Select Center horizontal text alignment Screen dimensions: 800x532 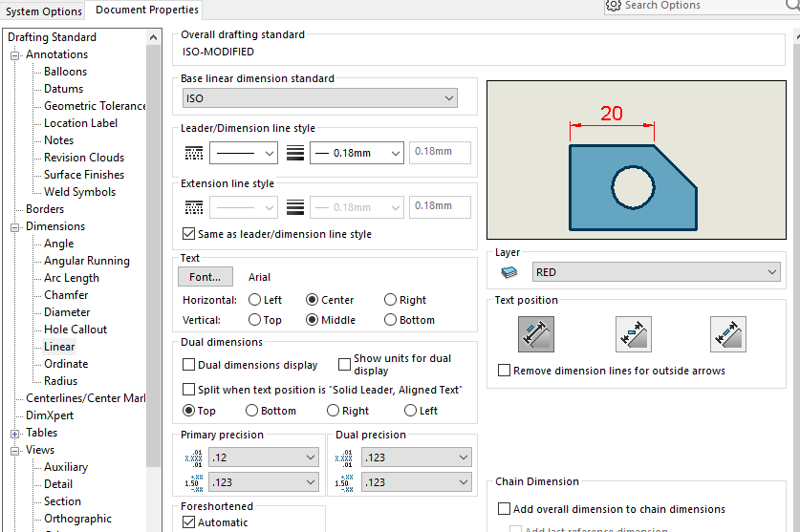(313, 300)
